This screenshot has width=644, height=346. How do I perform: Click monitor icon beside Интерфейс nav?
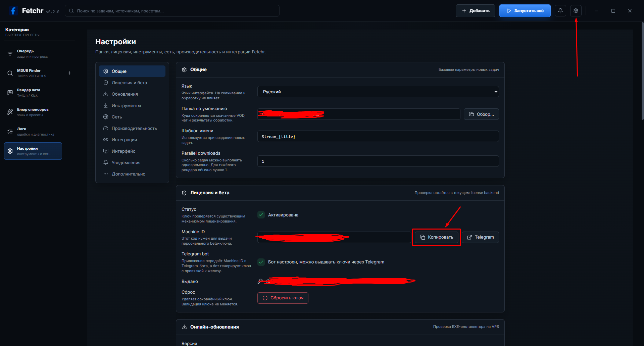coord(106,151)
